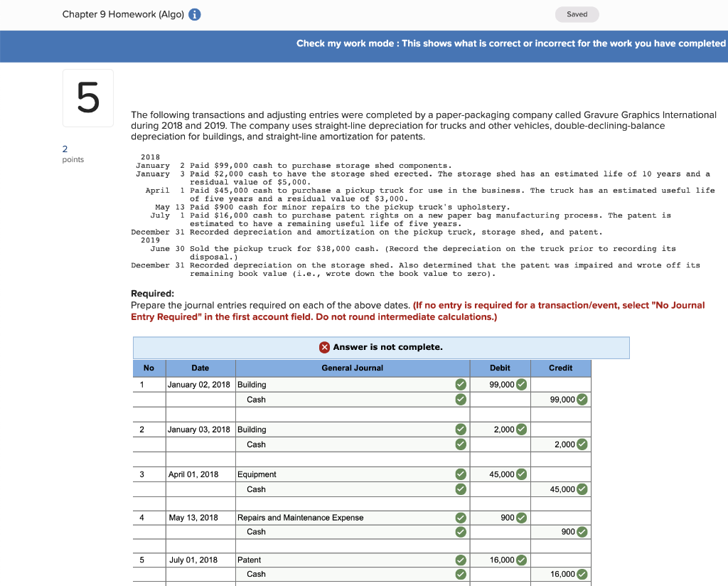Click the green check beside Building on January 03
Viewport: 728px width, 586px height.
tap(461, 430)
